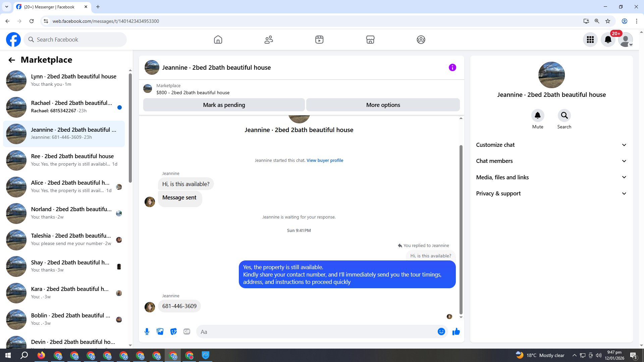Expand the Chat members section
Image resolution: width=644 pixels, height=362 pixels.
click(551, 161)
